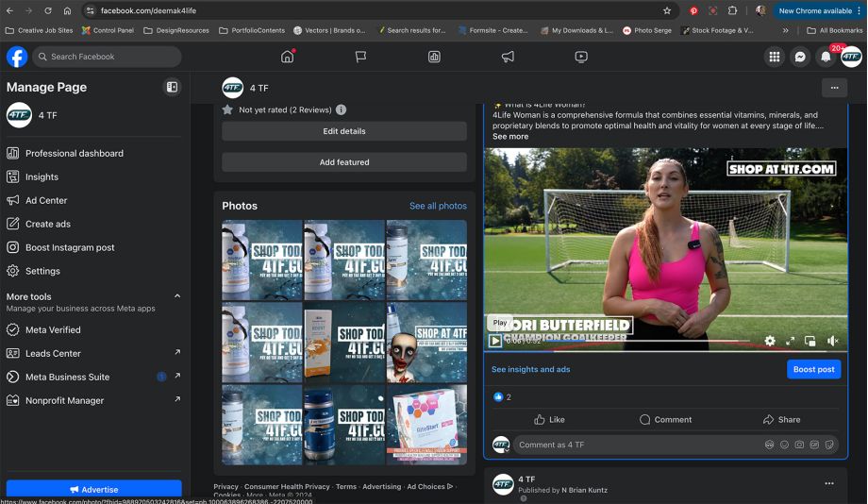Click the Video tab icon in top bar
Image resolution: width=868 pixels, height=504 pixels.
click(x=581, y=57)
